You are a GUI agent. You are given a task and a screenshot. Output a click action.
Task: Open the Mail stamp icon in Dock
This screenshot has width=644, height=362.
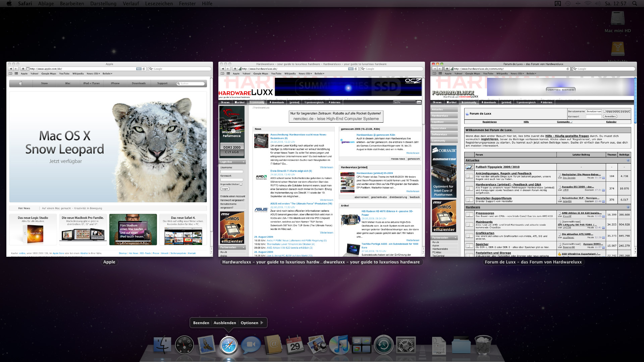coord(206,345)
